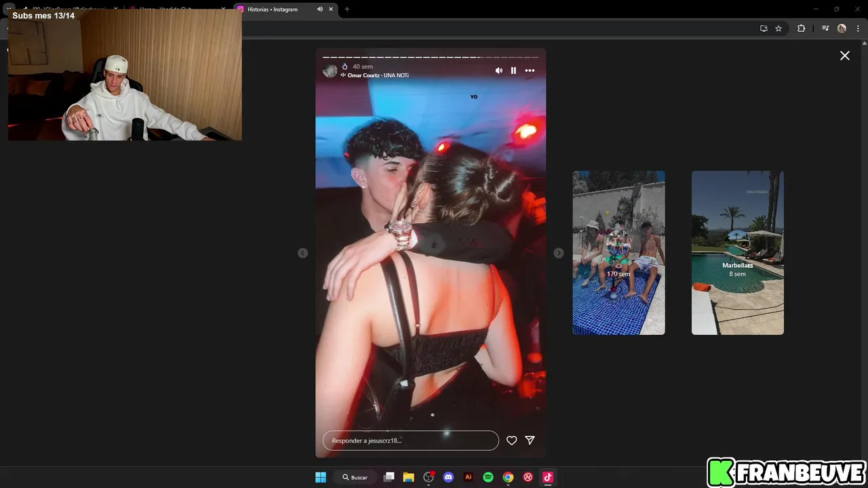Open a new browser tab
Image resolution: width=868 pixels, height=488 pixels.
coord(347,9)
